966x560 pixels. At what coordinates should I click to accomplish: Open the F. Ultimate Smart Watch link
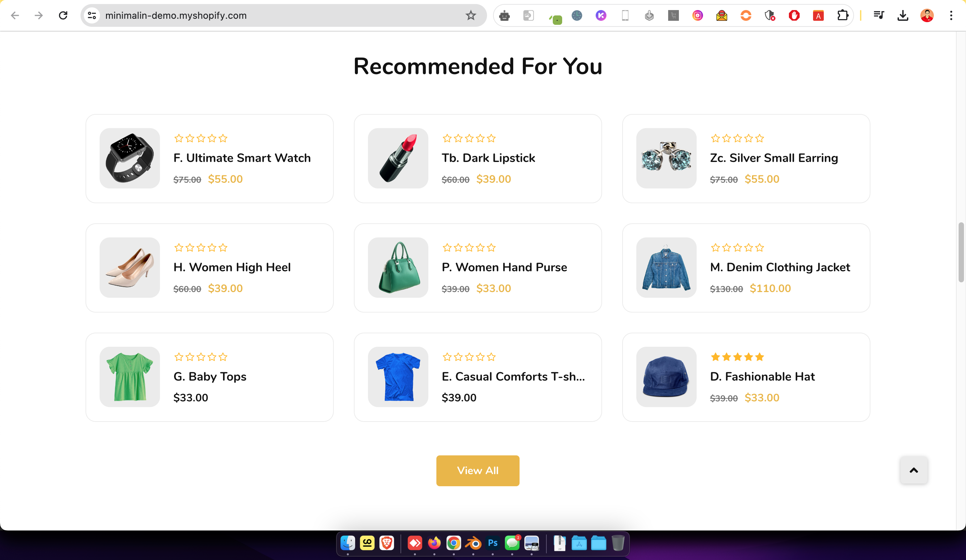pyautogui.click(x=242, y=158)
